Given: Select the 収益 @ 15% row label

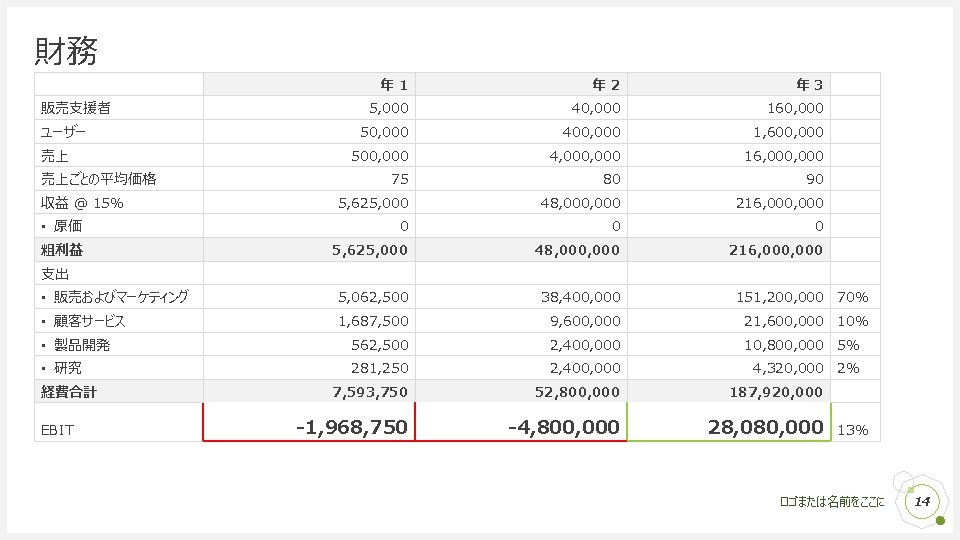Looking at the screenshot, I should click(82, 203).
